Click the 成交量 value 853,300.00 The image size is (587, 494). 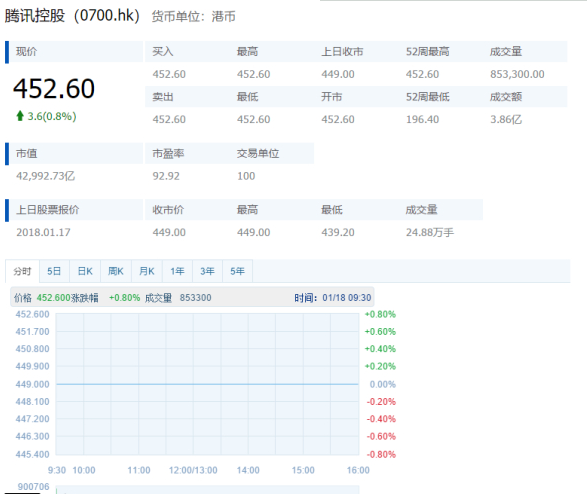pos(517,74)
